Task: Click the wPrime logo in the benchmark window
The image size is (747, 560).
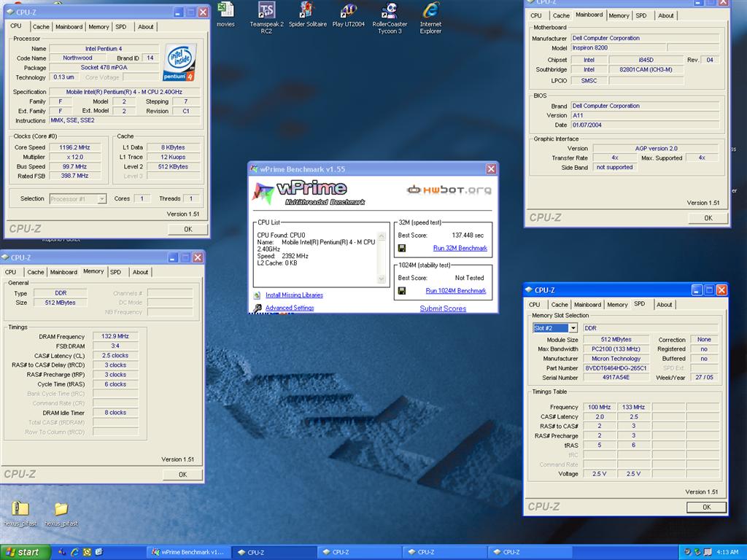Action: [309, 192]
